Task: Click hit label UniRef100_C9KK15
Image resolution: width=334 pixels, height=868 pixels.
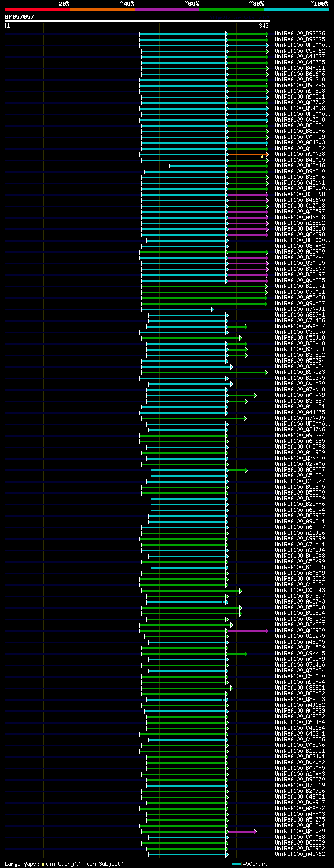Action: 300,653
